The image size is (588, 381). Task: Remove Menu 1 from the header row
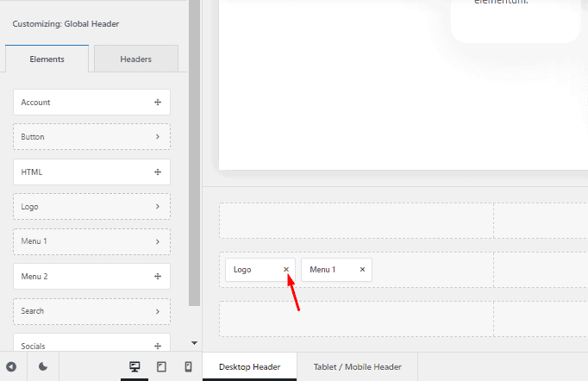362,270
